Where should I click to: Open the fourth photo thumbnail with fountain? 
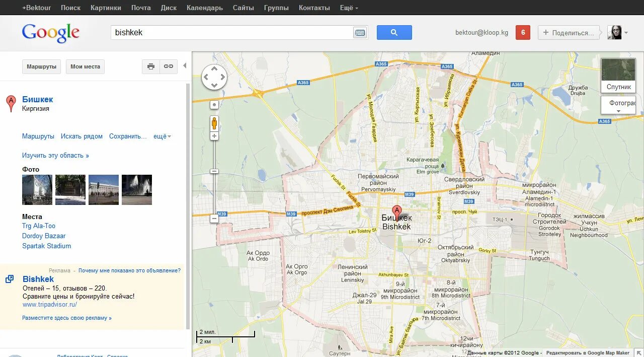137,190
